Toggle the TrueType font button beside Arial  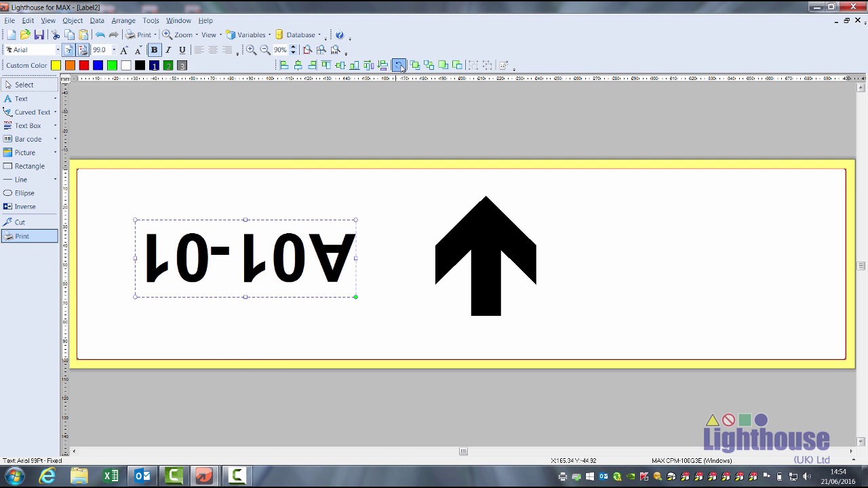pyautogui.click(x=68, y=50)
